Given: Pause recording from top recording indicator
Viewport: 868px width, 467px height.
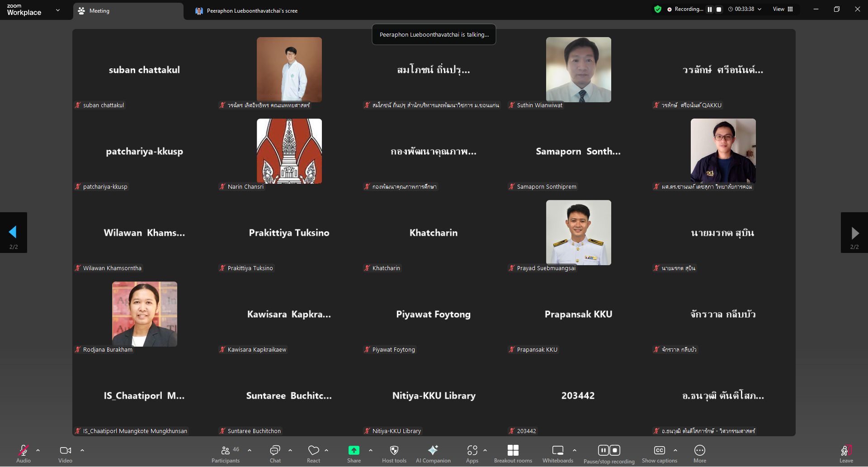Looking at the screenshot, I should 709,9.
